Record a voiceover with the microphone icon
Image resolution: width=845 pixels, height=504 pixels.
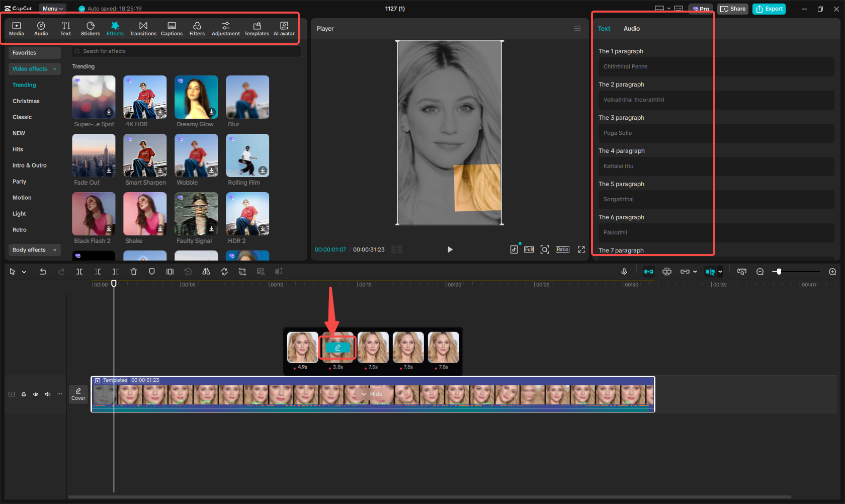pos(624,271)
